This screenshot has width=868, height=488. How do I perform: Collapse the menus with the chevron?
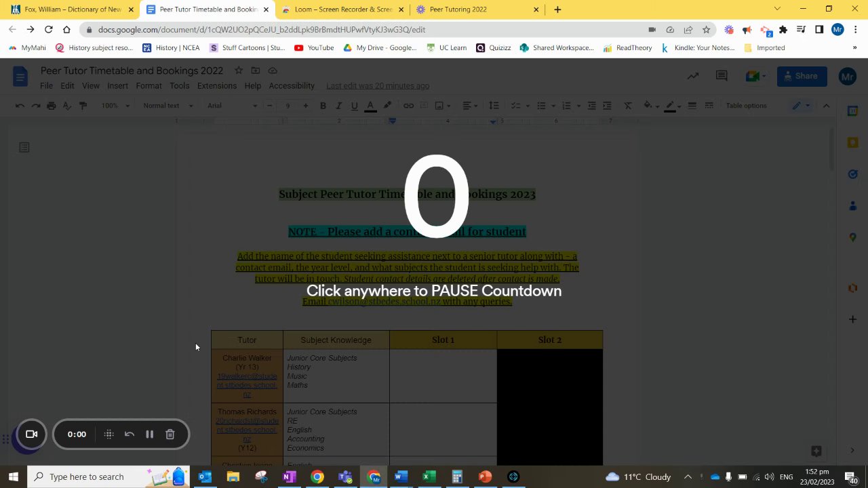click(826, 106)
